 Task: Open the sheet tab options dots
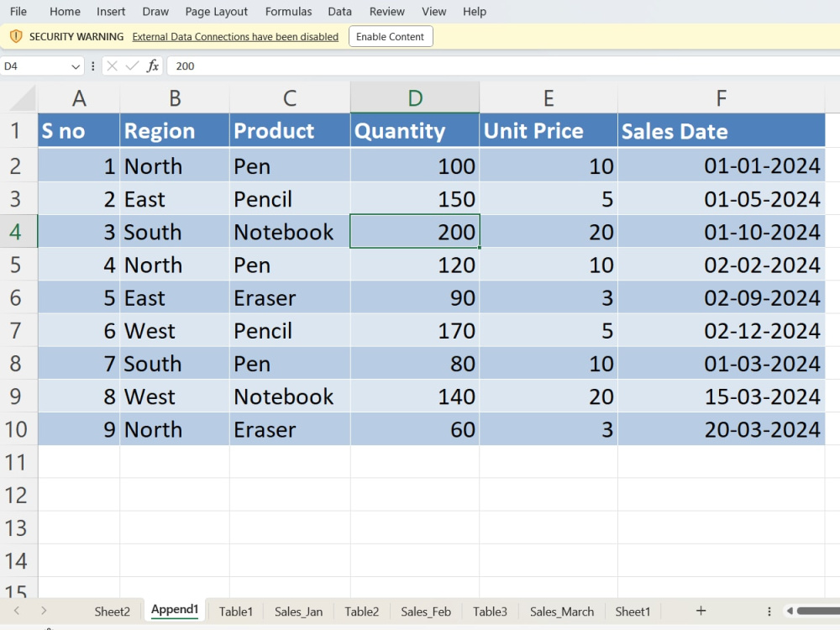pos(769,612)
